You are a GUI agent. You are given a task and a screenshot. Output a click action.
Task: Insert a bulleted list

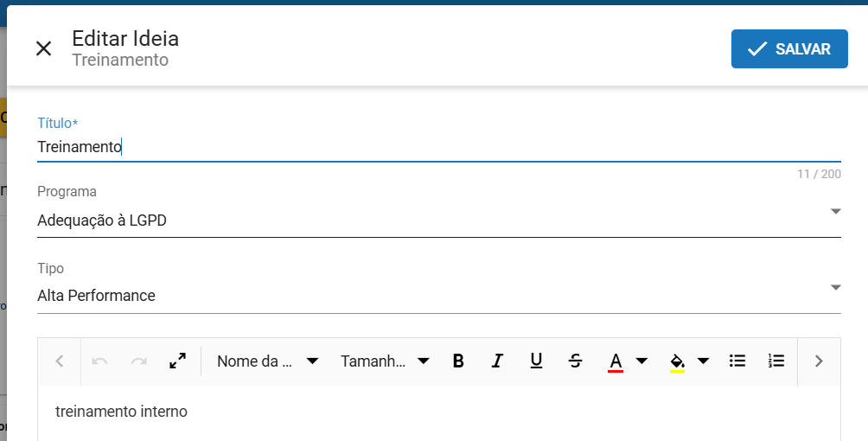[737, 361]
